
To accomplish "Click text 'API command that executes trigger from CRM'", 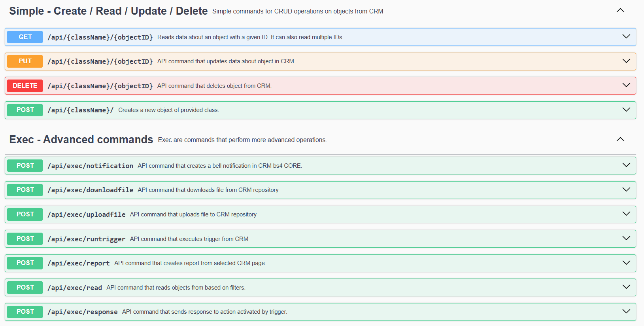I will 189,239.
